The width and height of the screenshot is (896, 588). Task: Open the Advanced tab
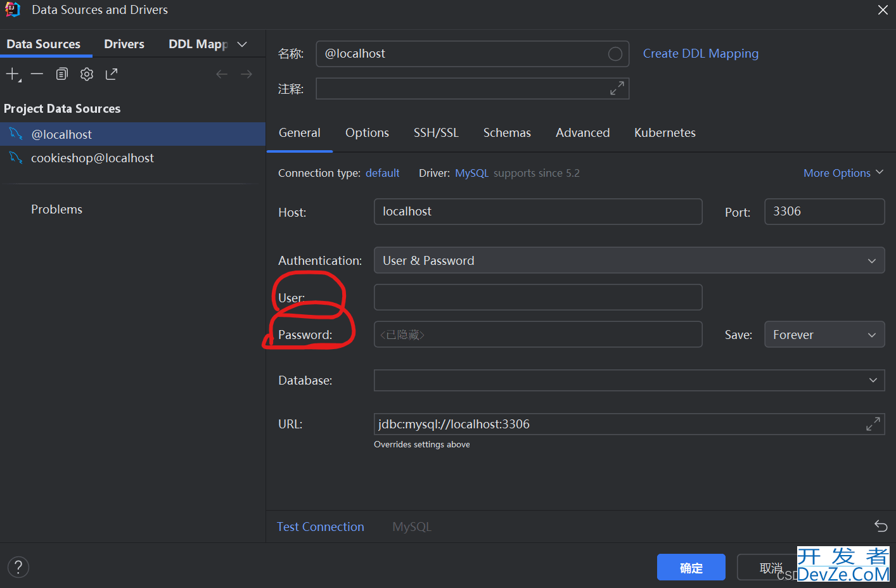click(582, 132)
